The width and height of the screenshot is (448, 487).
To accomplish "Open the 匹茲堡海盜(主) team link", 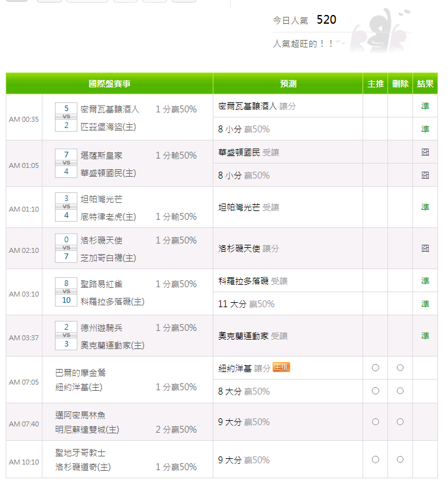I will click(108, 127).
